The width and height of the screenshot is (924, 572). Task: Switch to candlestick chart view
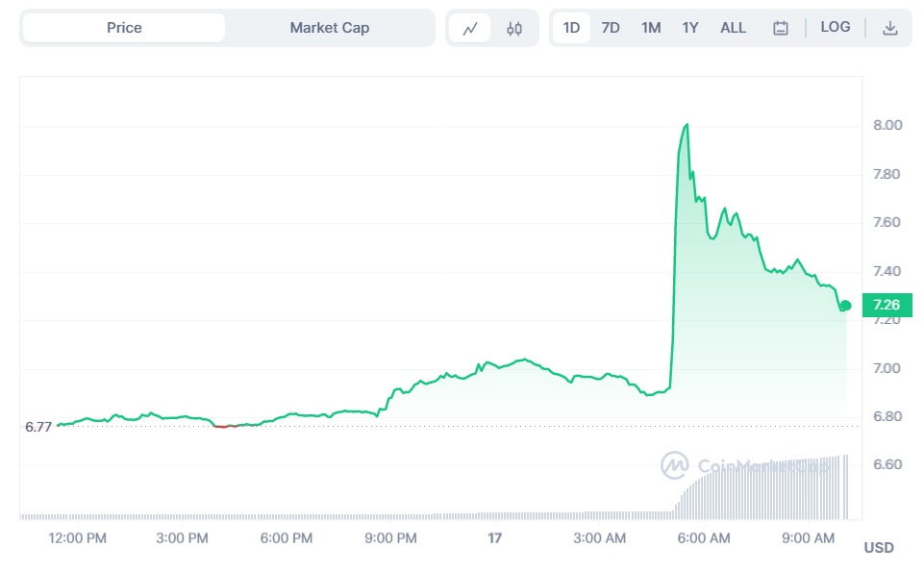(x=514, y=28)
